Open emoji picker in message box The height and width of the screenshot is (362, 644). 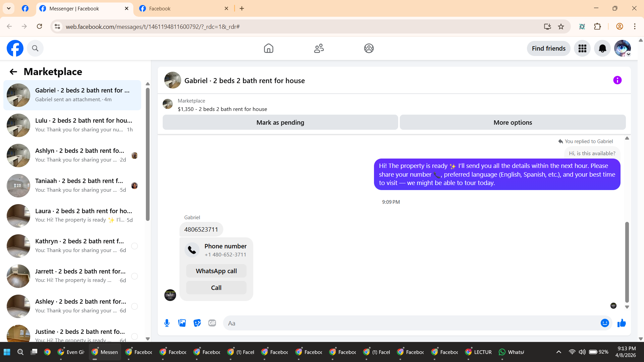604,323
